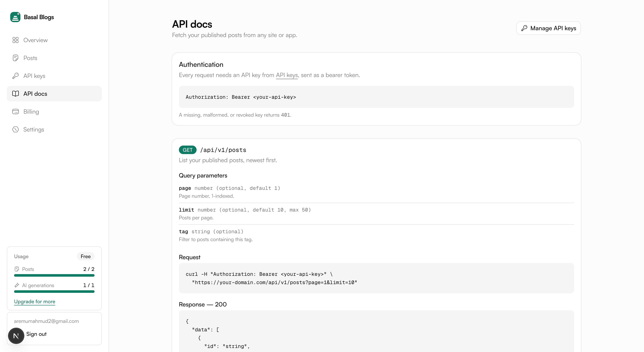
Task: Click the round N avatar badge
Action: tap(16, 336)
